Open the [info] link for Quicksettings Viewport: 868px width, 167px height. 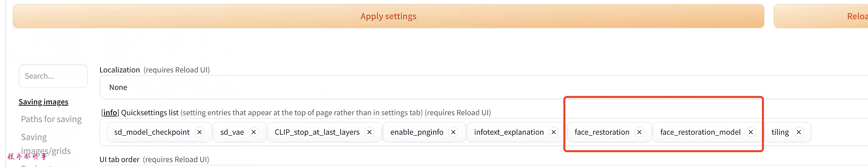(110, 113)
